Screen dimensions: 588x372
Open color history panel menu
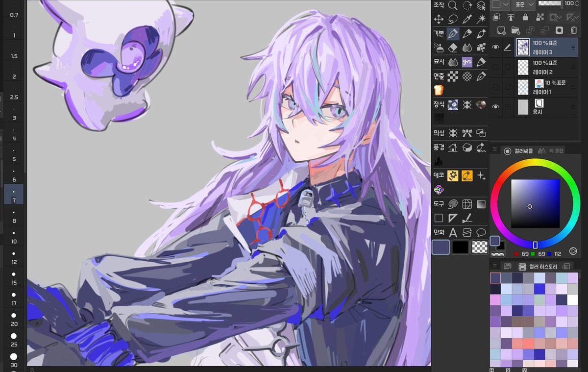(495, 265)
